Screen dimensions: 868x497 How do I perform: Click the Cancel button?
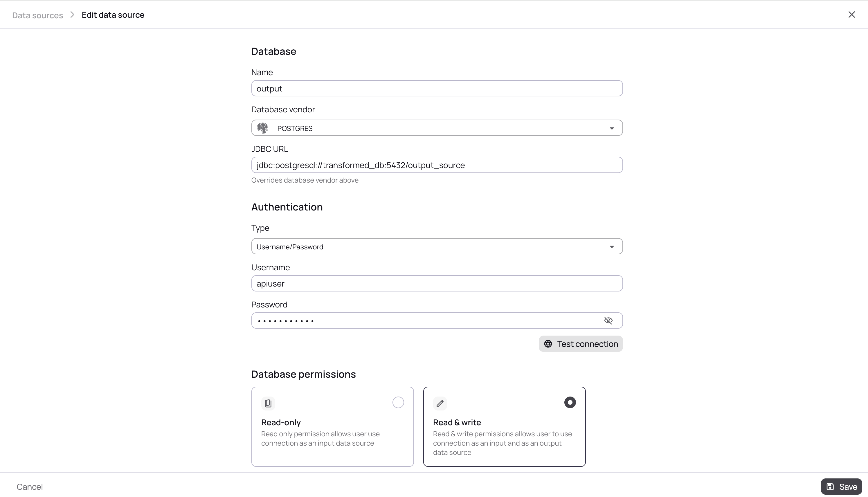30,487
